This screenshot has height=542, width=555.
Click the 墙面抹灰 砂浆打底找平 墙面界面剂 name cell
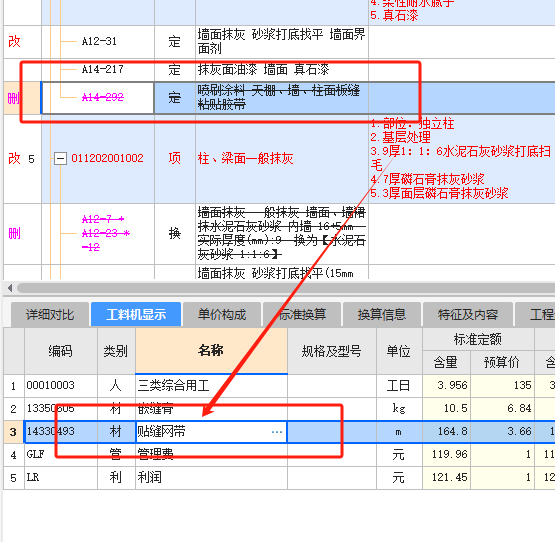pyautogui.click(x=282, y=41)
